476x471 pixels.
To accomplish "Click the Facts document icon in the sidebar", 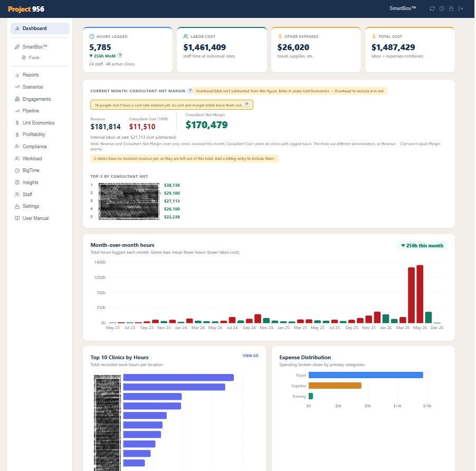I will [24, 57].
